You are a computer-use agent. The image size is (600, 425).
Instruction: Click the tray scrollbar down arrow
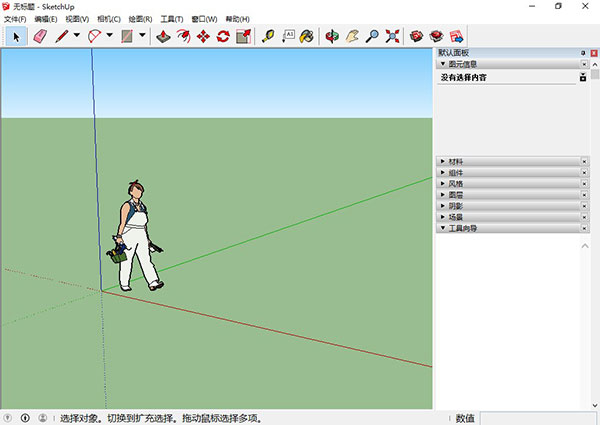coord(595,405)
